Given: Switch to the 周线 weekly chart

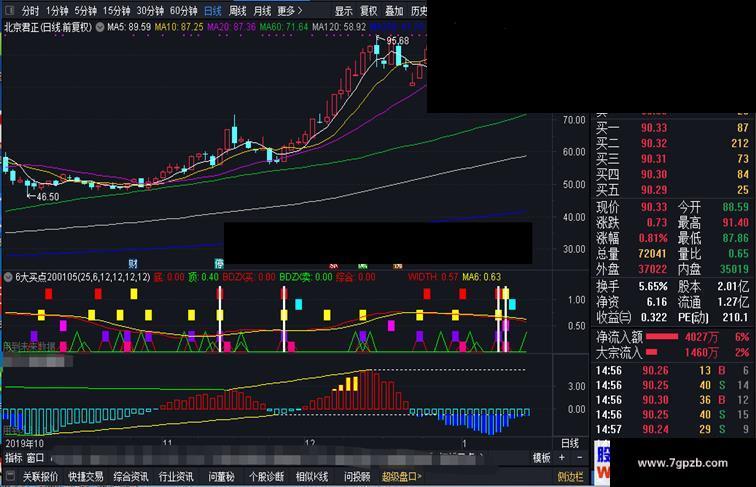Looking at the screenshot, I should coord(237,10).
